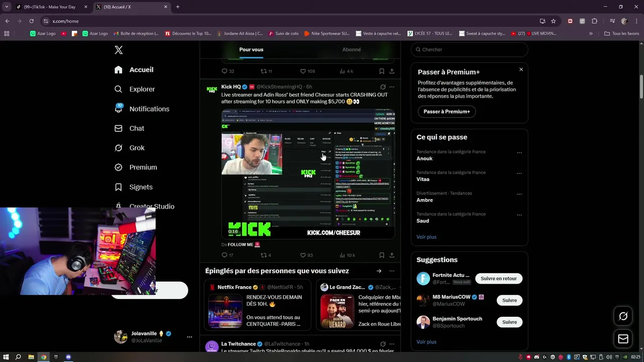
Task: Click Voir plus under trends
Action: coord(427,237)
